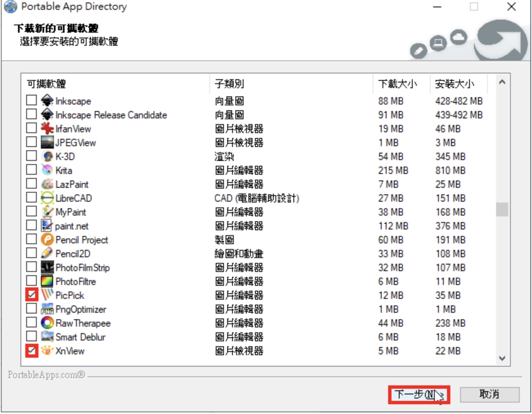Click the LibreCAD app icon

47,198
